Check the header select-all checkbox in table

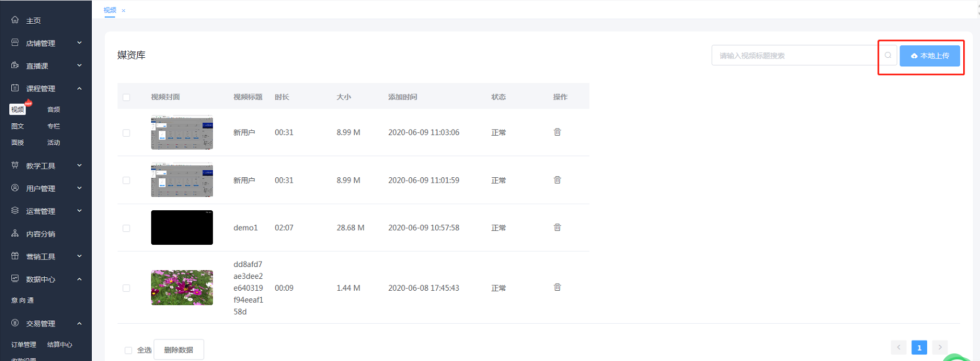point(126,97)
